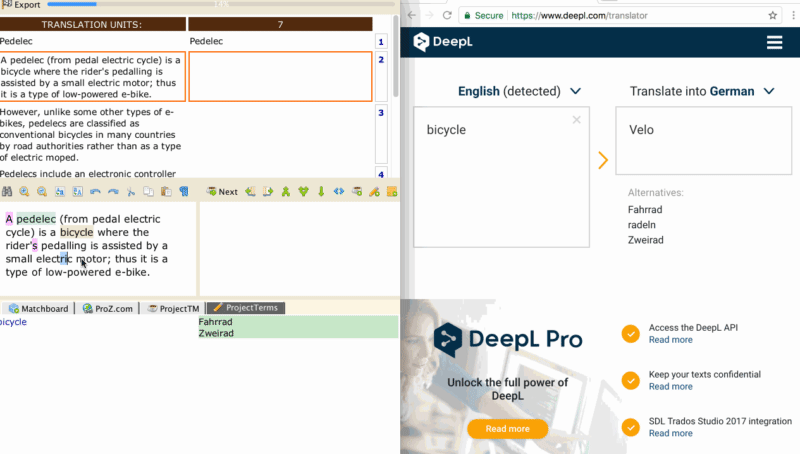
Task: Click the blue angle brackets tag icon
Action: pos(339,192)
